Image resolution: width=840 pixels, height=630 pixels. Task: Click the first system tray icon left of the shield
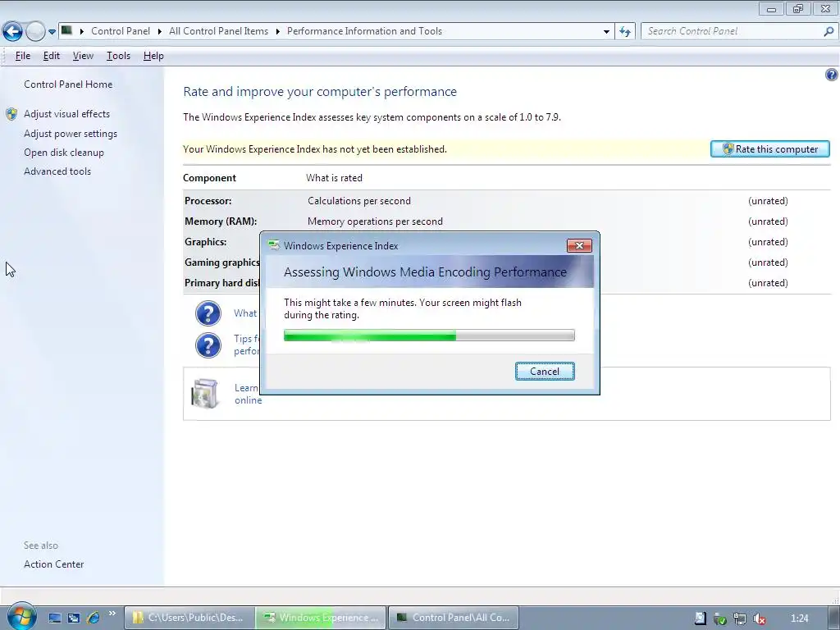pyautogui.click(x=701, y=619)
